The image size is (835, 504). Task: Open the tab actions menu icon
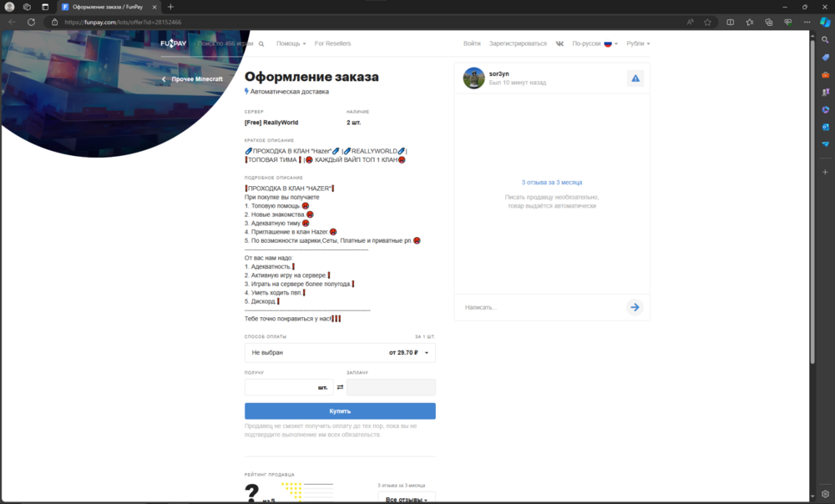tap(45, 7)
